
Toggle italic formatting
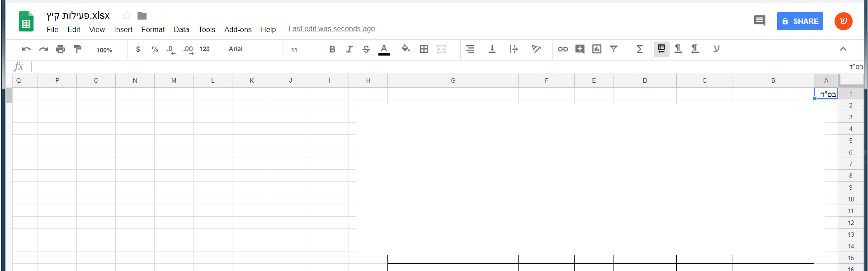349,49
